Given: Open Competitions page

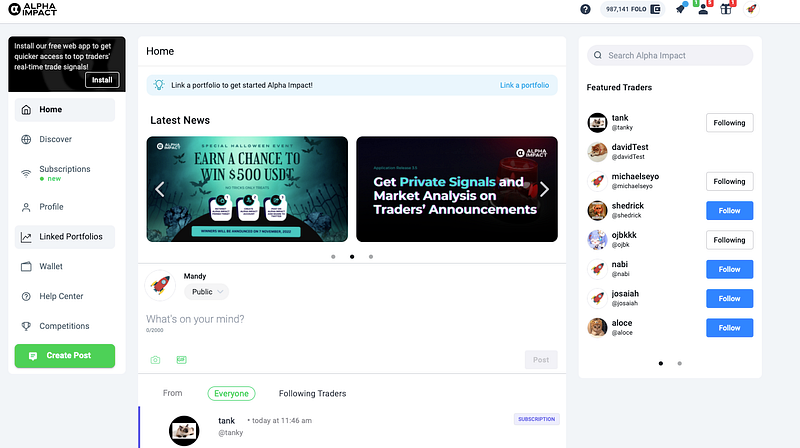Looking at the screenshot, I should [x=65, y=326].
